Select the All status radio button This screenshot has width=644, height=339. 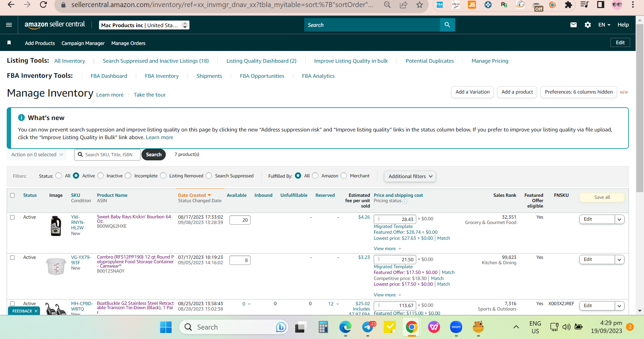click(59, 176)
